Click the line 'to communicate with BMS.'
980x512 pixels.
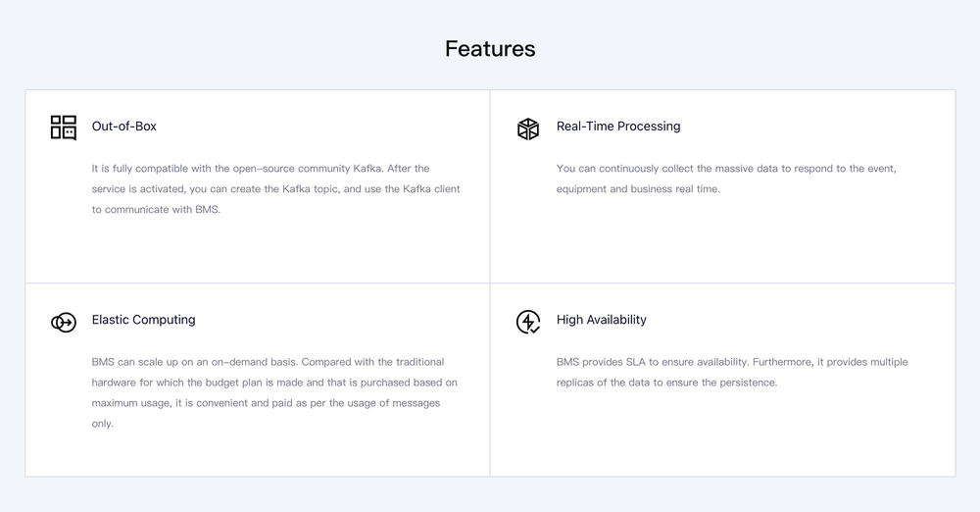click(x=156, y=210)
